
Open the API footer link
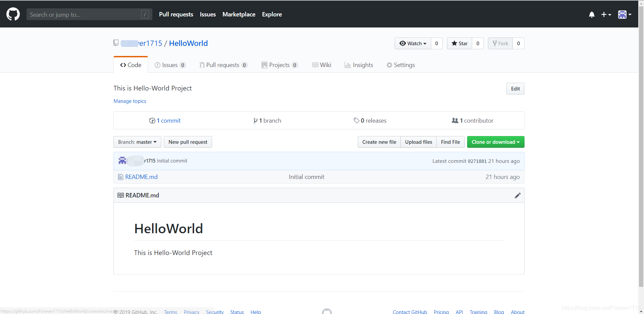pyautogui.click(x=459, y=312)
